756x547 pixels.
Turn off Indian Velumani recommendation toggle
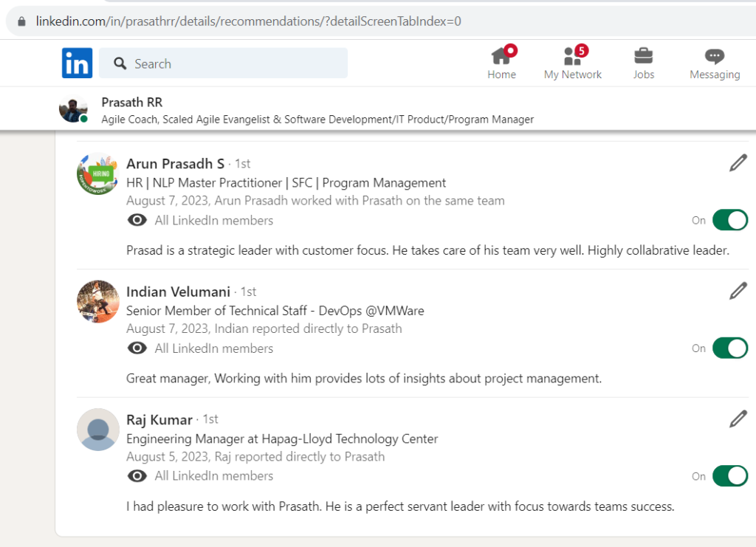tap(730, 348)
